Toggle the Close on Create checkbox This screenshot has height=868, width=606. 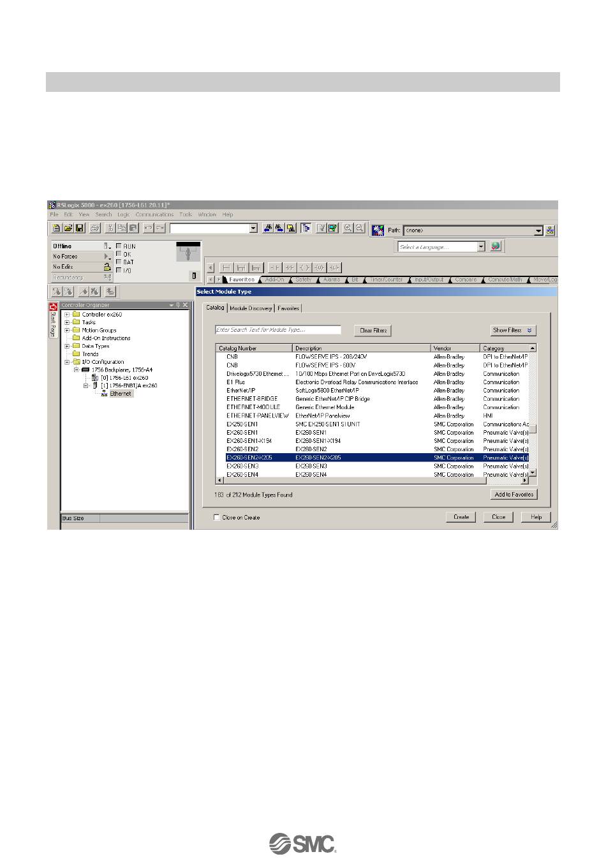point(217,518)
